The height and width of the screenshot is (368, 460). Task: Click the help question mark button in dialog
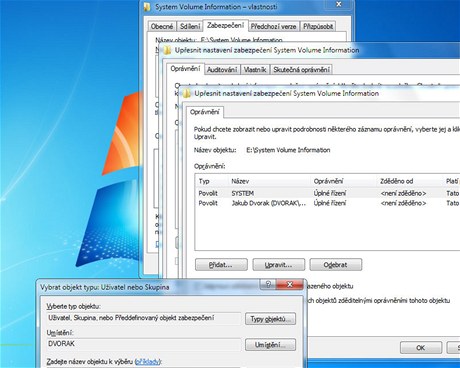(269, 284)
